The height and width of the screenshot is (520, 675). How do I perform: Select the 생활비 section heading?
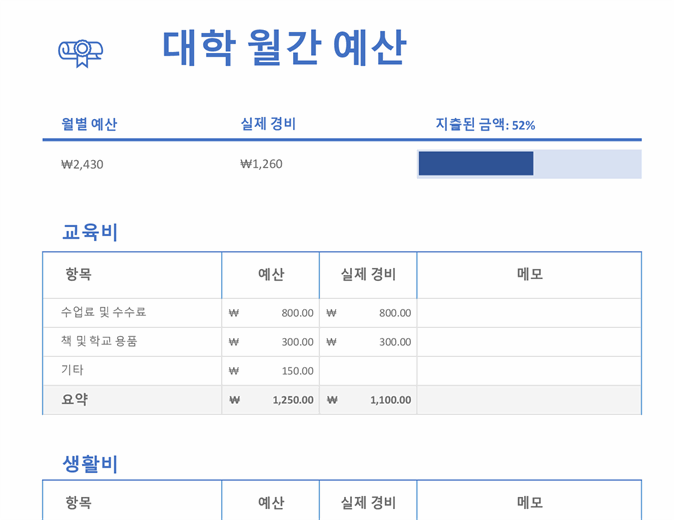coord(90,464)
